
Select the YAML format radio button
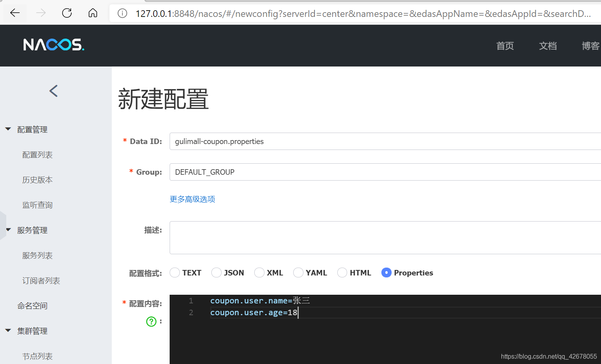(x=298, y=272)
